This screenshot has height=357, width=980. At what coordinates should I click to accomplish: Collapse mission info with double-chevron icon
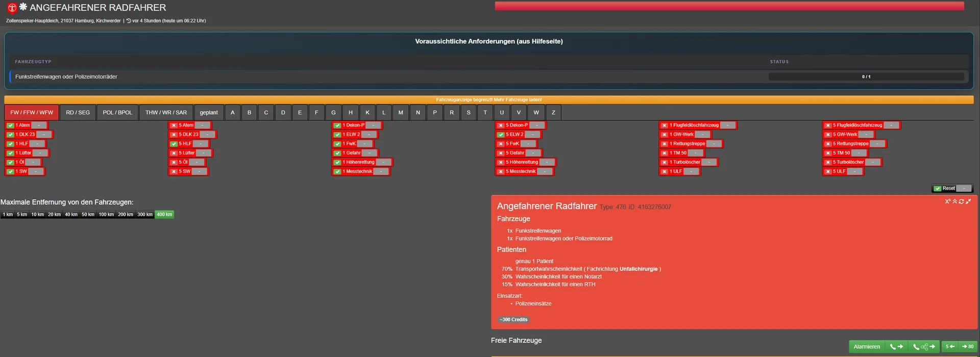click(x=955, y=201)
